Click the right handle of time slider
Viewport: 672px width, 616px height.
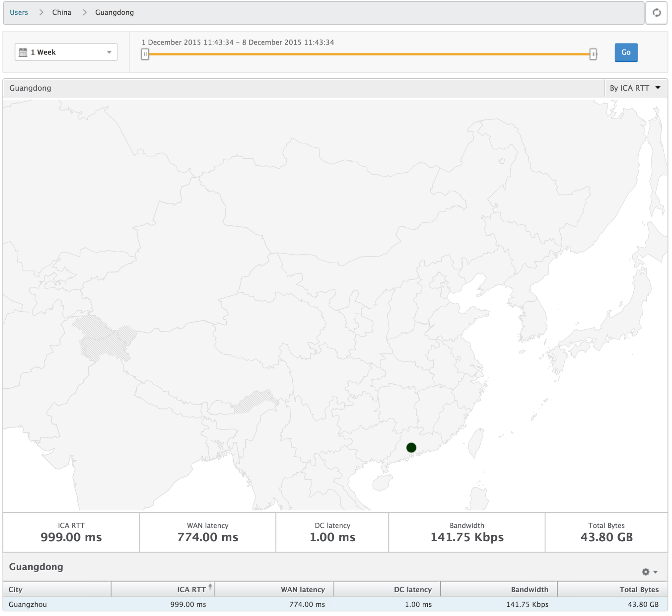(593, 54)
